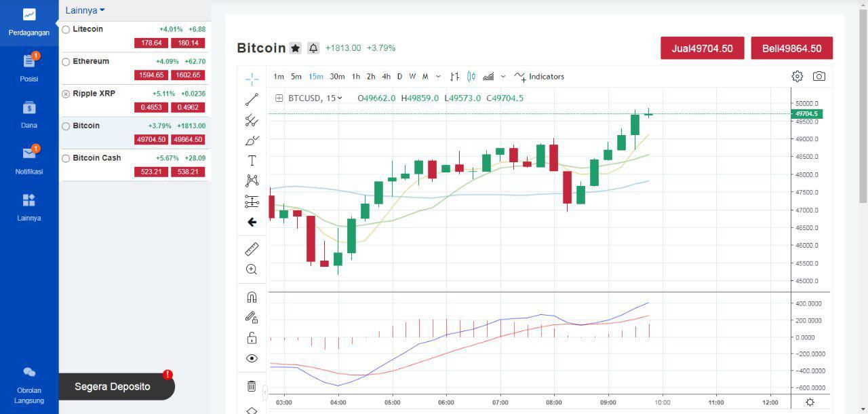Switch to 1m timeframe
Image resolution: width=868 pixels, height=414 pixels.
point(279,77)
